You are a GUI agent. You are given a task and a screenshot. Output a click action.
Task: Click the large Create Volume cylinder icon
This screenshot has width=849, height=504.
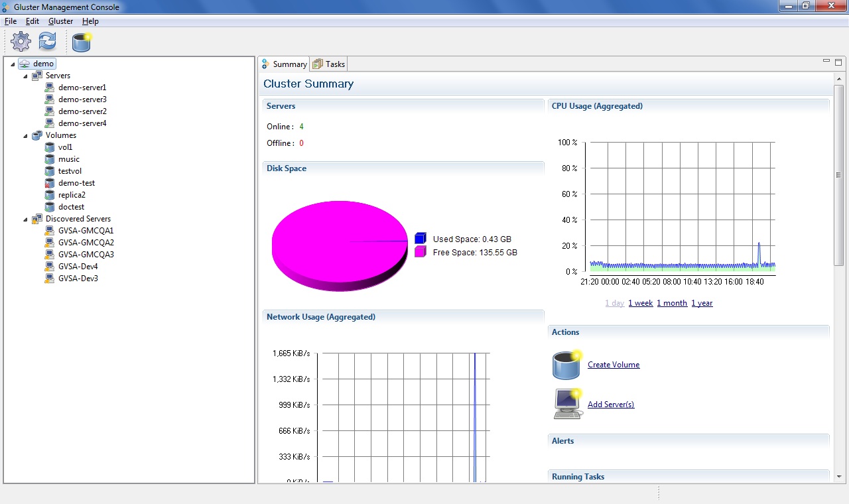pos(567,365)
